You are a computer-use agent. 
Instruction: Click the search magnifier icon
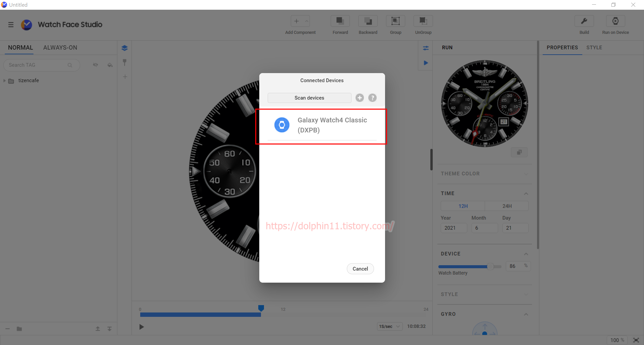tap(70, 65)
